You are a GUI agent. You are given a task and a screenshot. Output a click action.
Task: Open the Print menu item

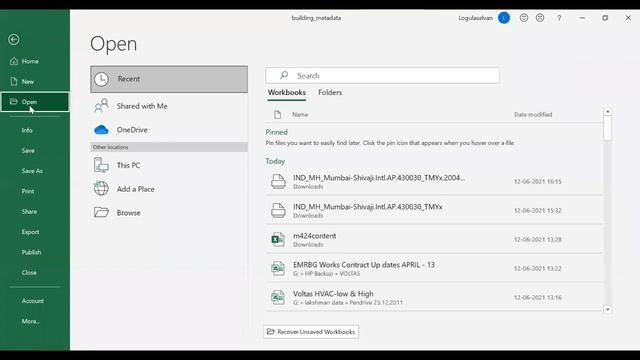[28, 191]
